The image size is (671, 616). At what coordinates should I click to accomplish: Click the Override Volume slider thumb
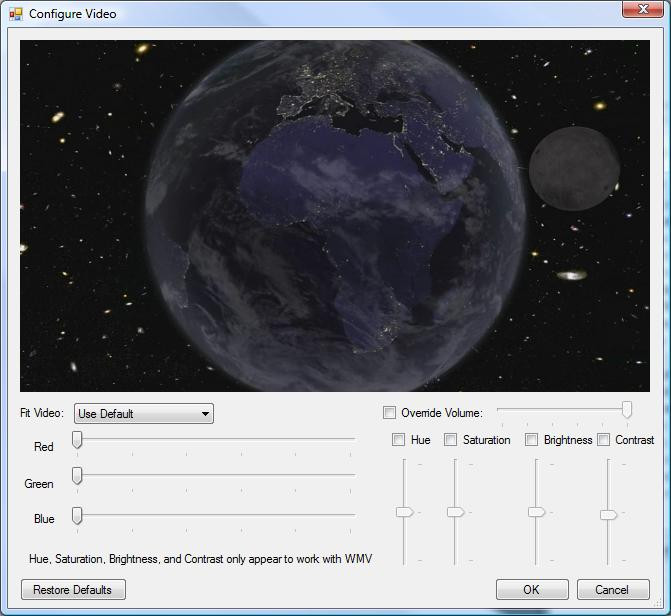click(627, 410)
